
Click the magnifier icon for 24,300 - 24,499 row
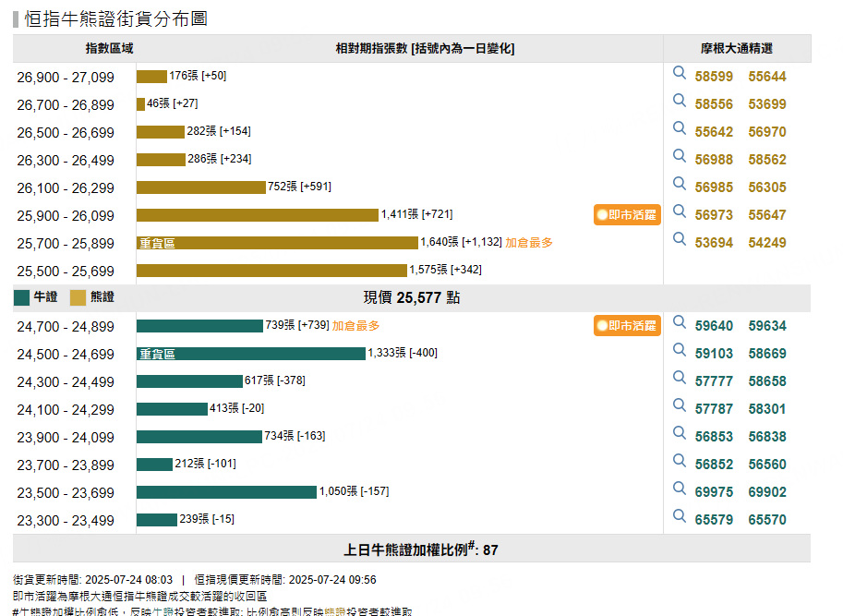680,378
